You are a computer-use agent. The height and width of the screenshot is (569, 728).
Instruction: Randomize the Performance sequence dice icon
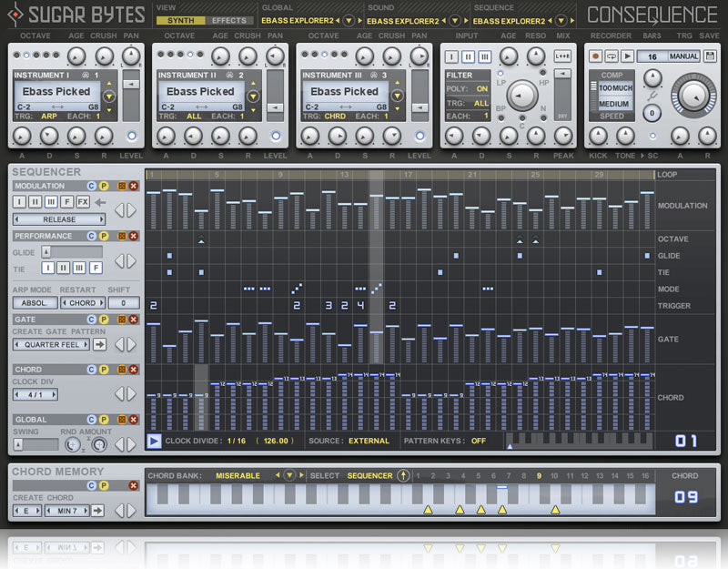[122, 236]
